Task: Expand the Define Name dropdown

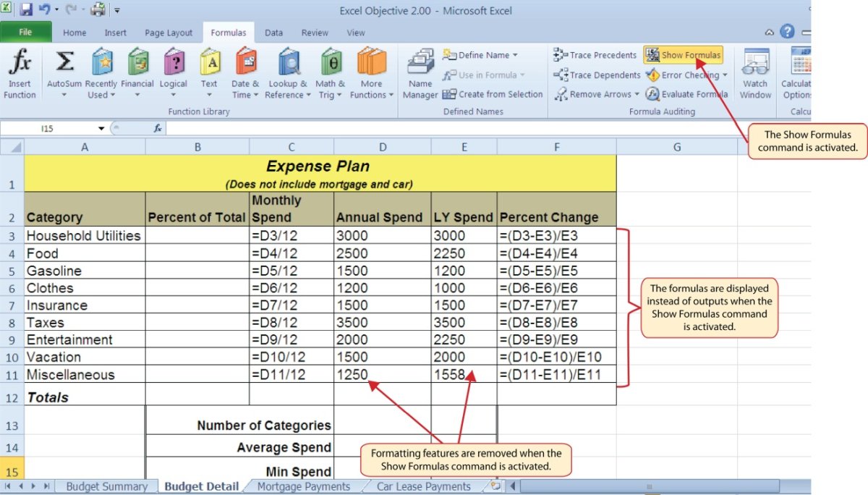Action: click(515, 55)
